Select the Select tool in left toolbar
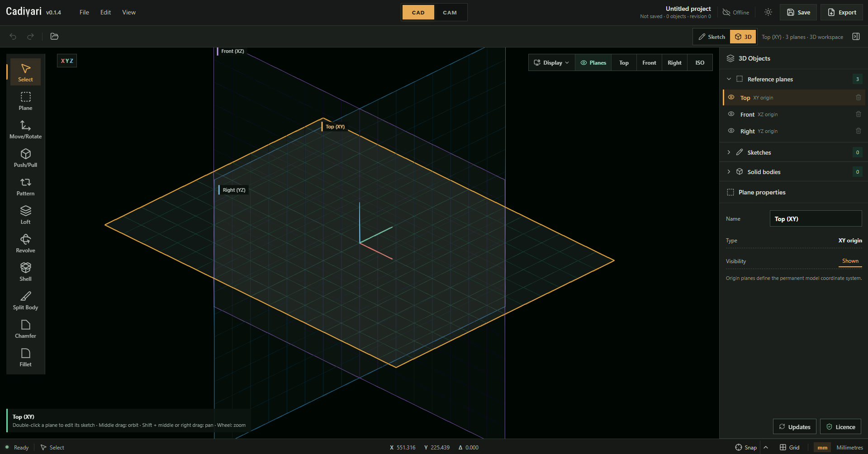The width and height of the screenshot is (868, 454). click(x=25, y=72)
